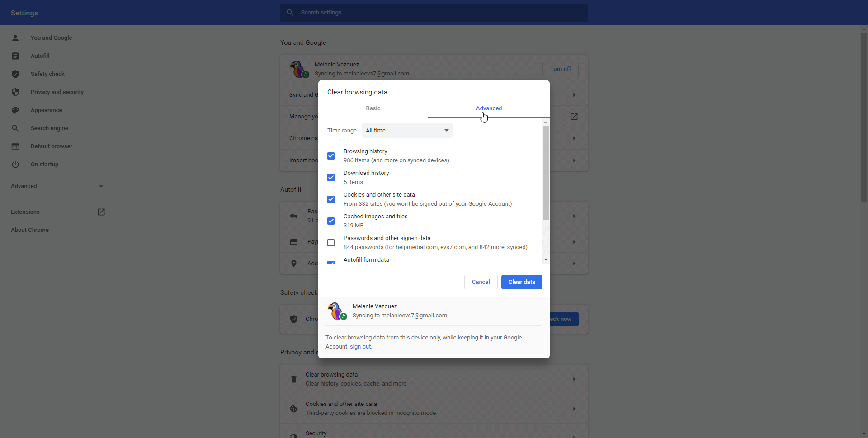Click the Search settings input field
Screen dimensions: 868x438
[434, 13]
